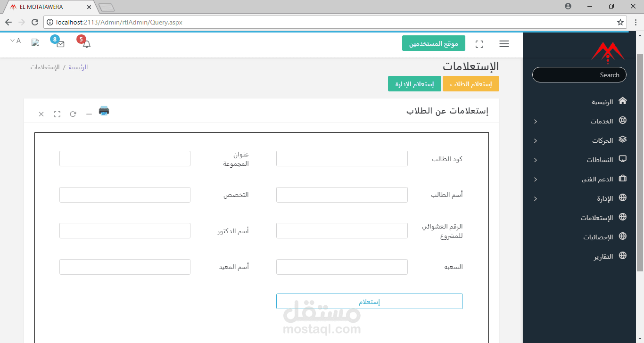Open الإستعلامات in the sidebar
The height and width of the screenshot is (343, 644).
tap(597, 218)
